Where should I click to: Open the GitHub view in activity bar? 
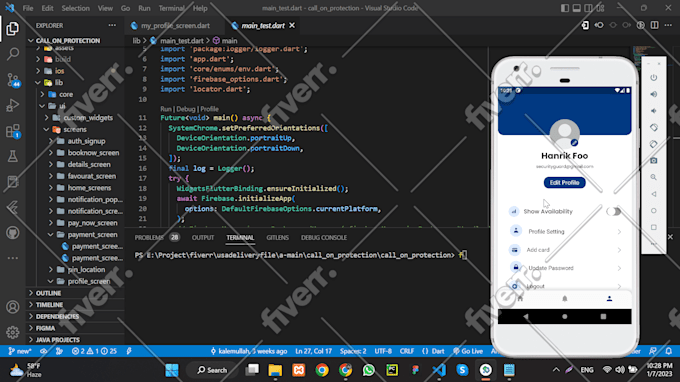point(13,233)
